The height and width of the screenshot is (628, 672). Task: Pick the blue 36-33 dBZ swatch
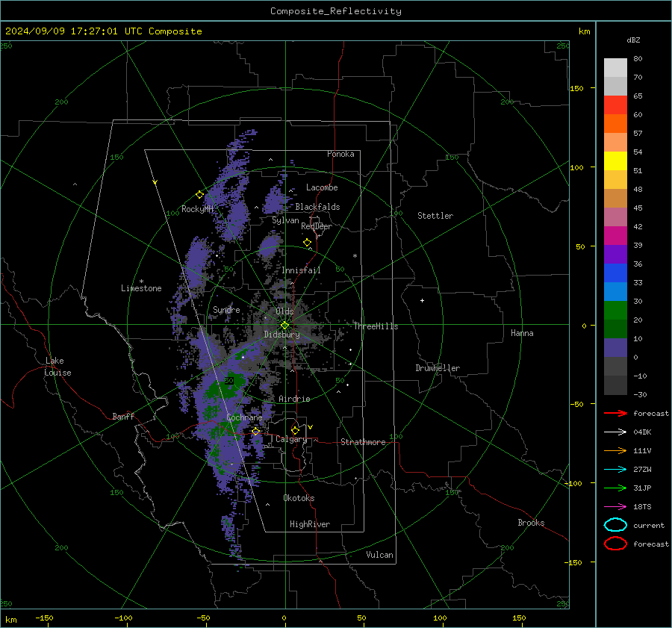(615, 273)
